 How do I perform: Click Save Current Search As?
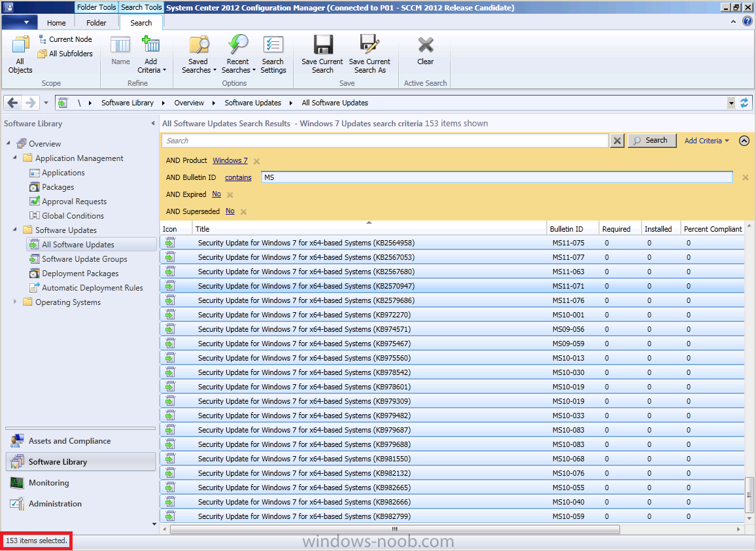[x=369, y=54]
